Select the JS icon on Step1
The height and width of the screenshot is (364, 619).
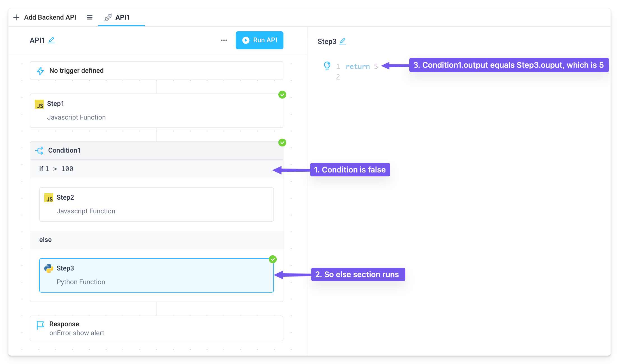click(x=40, y=104)
